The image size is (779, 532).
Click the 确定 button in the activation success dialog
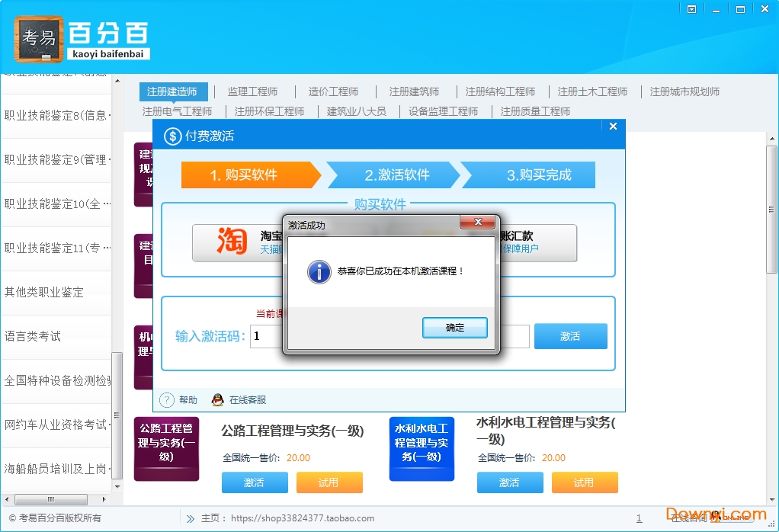coord(455,327)
